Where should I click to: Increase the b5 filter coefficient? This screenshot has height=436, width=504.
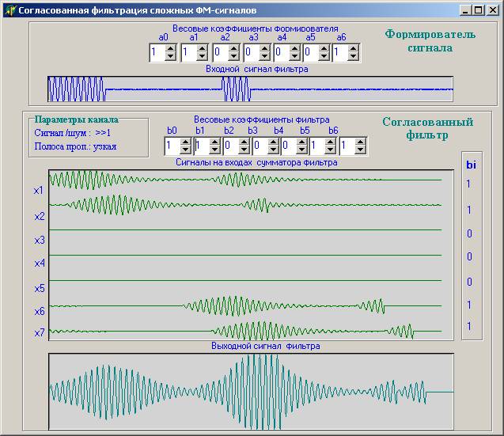coord(330,142)
